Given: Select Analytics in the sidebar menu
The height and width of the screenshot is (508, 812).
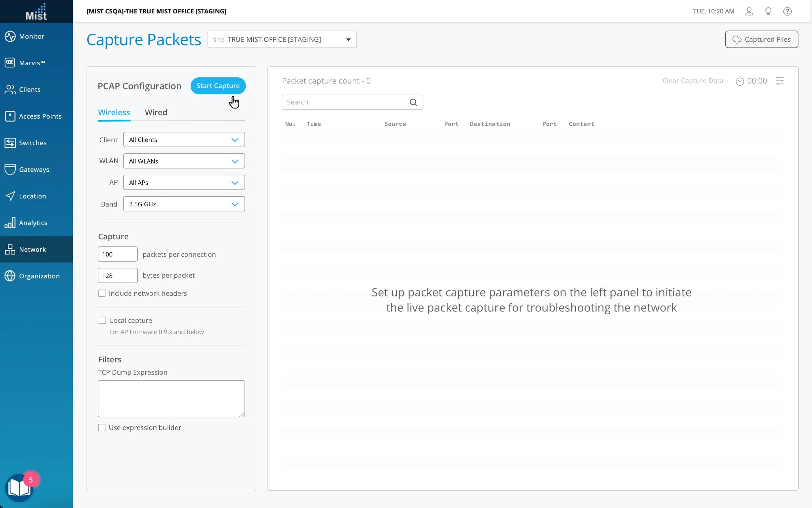Looking at the screenshot, I should coord(33,223).
